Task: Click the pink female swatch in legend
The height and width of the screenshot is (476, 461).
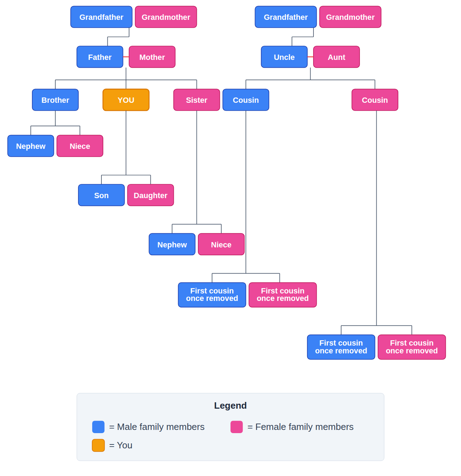Action: tap(237, 427)
